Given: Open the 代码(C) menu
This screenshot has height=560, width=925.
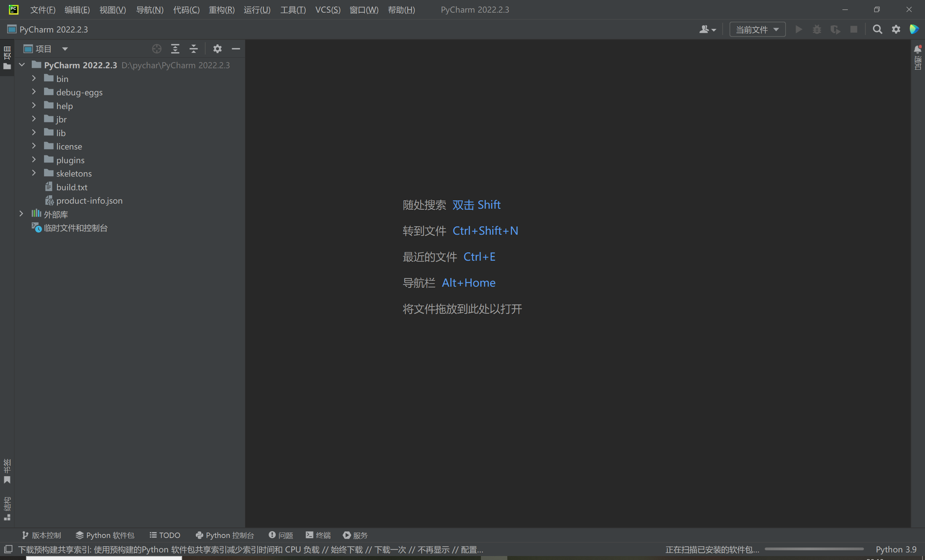Looking at the screenshot, I should pos(186,10).
